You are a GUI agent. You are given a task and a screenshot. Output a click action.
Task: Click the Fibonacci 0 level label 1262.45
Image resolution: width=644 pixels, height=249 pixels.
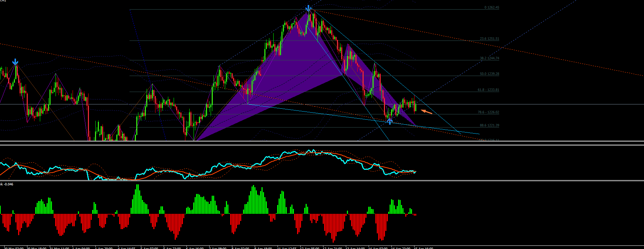click(x=492, y=7)
